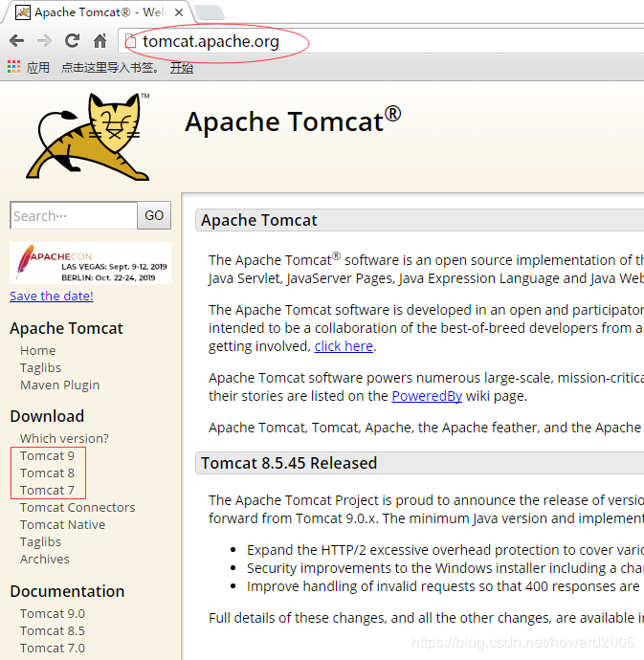Open the ApacheCon banner image
The width and height of the screenshot is (644, 660).
(90, 263)
